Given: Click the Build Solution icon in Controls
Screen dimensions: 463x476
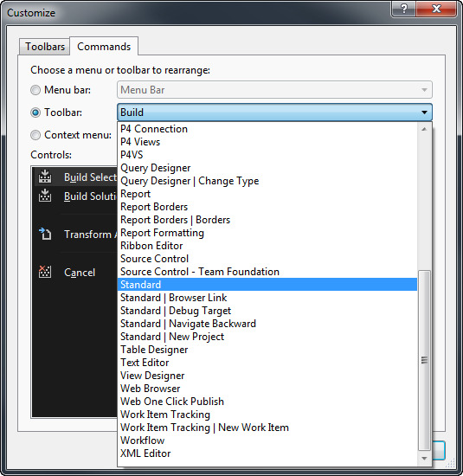Looking at the screenshot, I should (x=45, y=196).
